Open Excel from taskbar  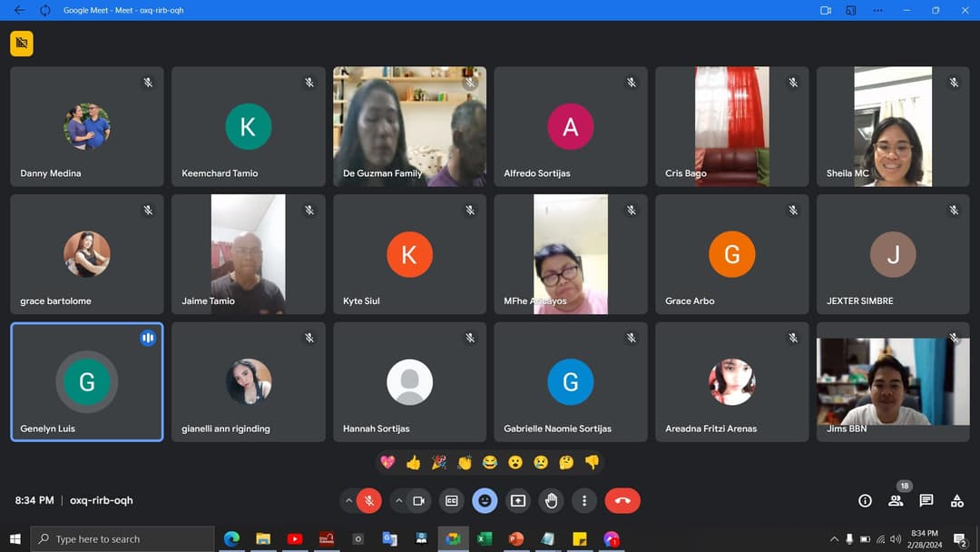pos(485,539)
